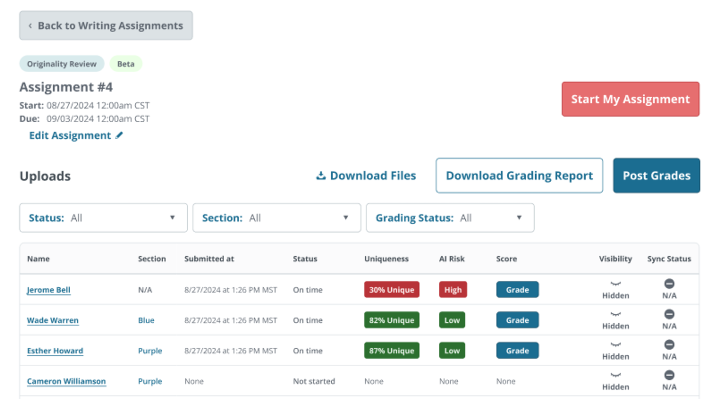Click sync status icon in Wade Warren row
This screenshot has width=718, height=417.
(669, 314)
